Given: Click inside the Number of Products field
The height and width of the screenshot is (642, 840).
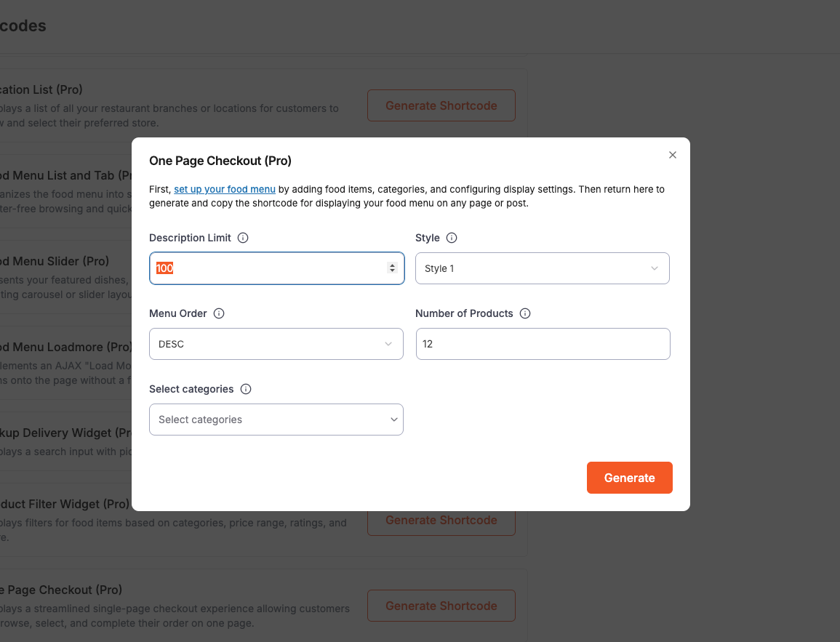Looking at the screenshot, I should (542, 344).
